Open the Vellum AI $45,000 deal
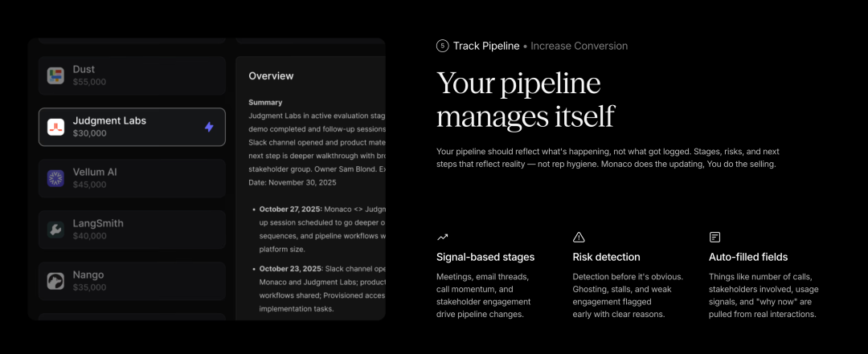The image size is (868, 354). (x=133, y=178)
